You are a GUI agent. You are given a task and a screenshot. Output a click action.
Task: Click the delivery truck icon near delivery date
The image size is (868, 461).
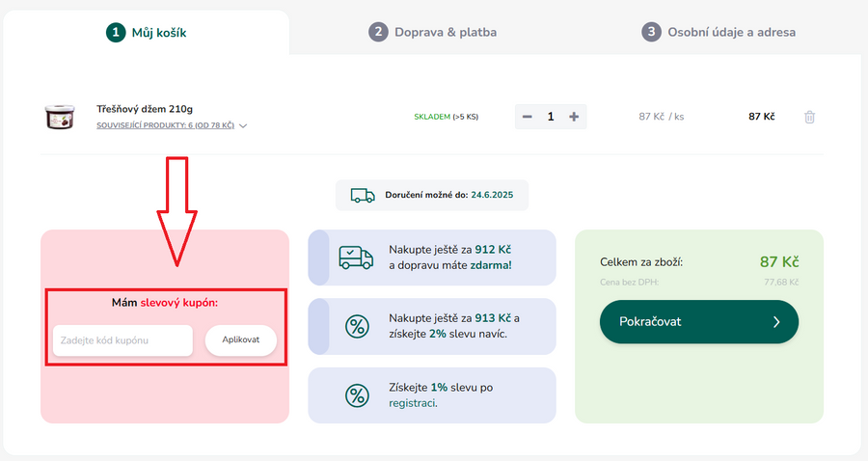click(x=363, y=195)
